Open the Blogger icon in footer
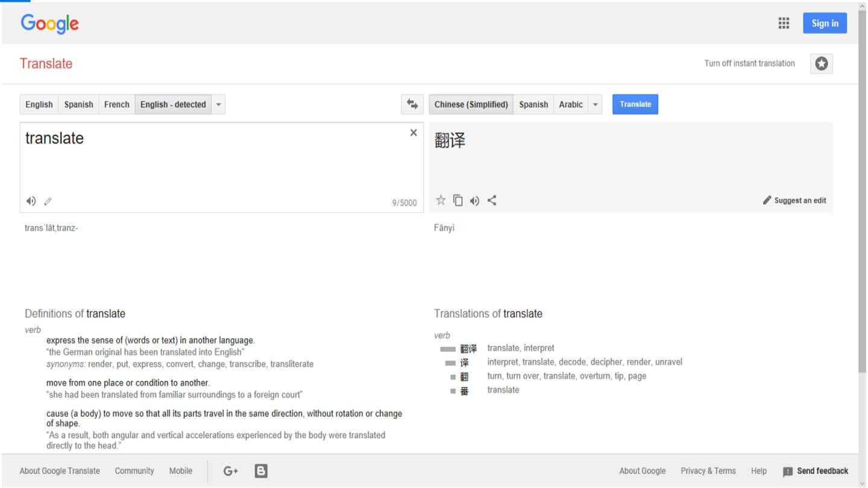 261,471
